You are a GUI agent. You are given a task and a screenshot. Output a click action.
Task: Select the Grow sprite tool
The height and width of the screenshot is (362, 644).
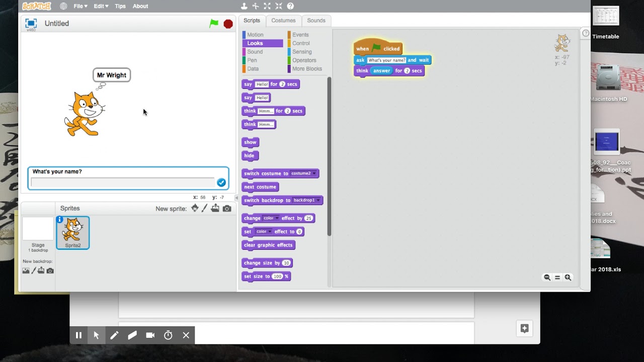[267, 6]
